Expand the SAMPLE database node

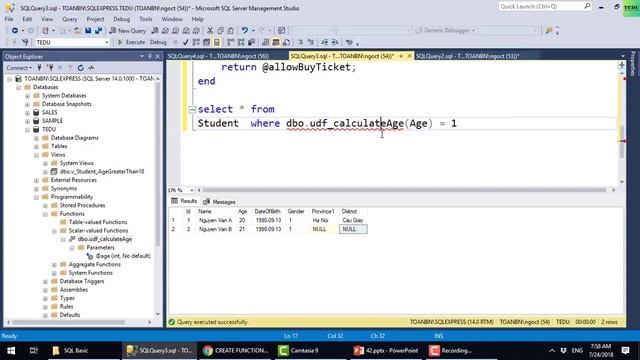click(27, 121)
